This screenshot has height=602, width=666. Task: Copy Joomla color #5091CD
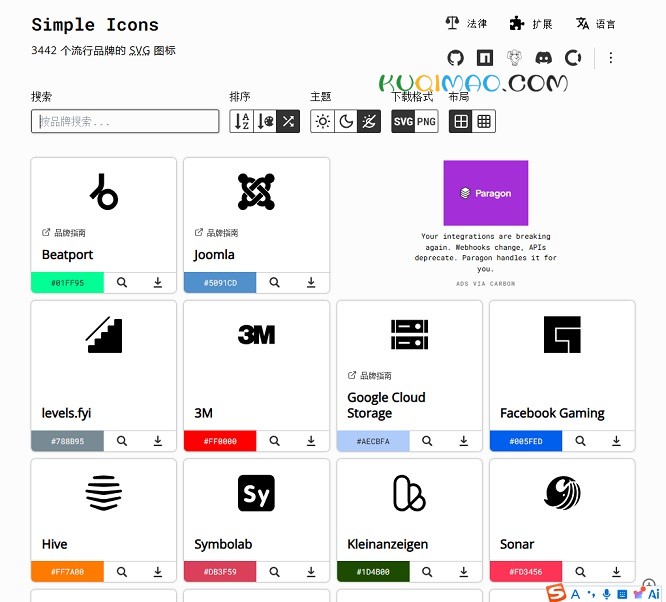tap(220, 283)
